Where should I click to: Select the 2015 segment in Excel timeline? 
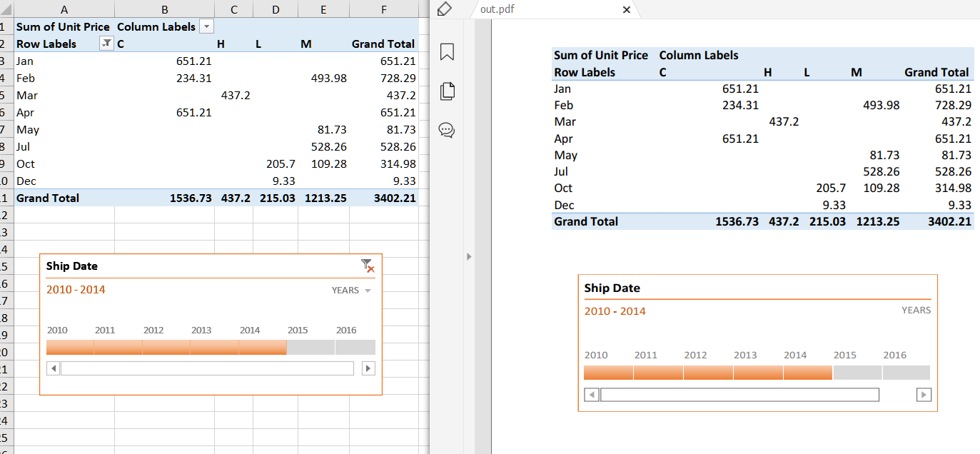pyautogui.click(x=310, y=348)
